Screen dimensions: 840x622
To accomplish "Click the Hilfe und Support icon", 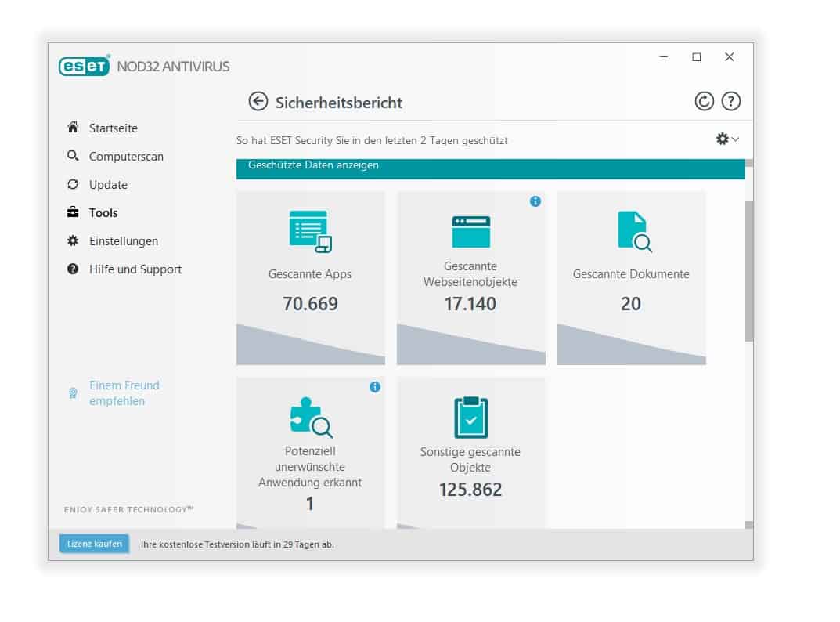I will [73, 269].
